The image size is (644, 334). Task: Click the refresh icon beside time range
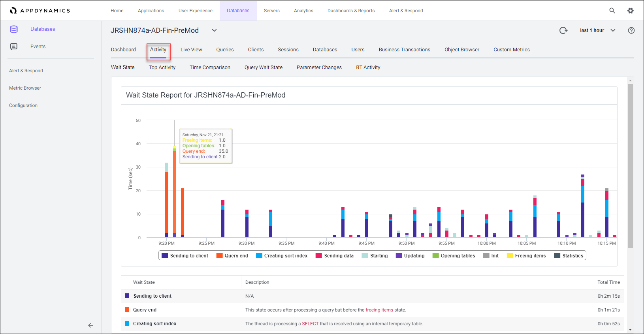click(x=563, y=30)
